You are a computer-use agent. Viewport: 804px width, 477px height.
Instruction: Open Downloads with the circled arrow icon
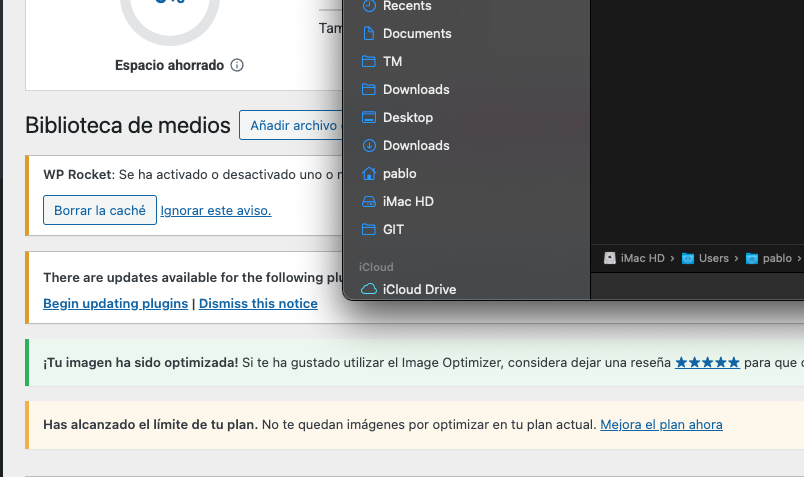pos(369,145)
